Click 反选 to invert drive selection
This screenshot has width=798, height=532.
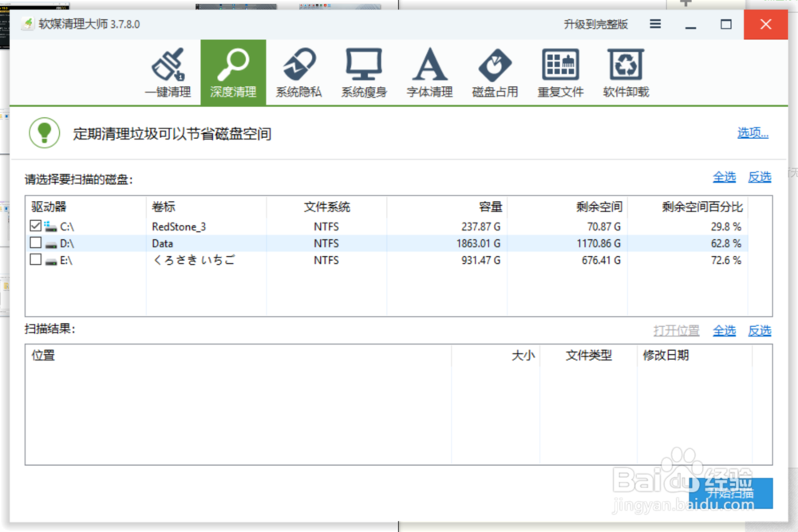click(x=759, y=177)
